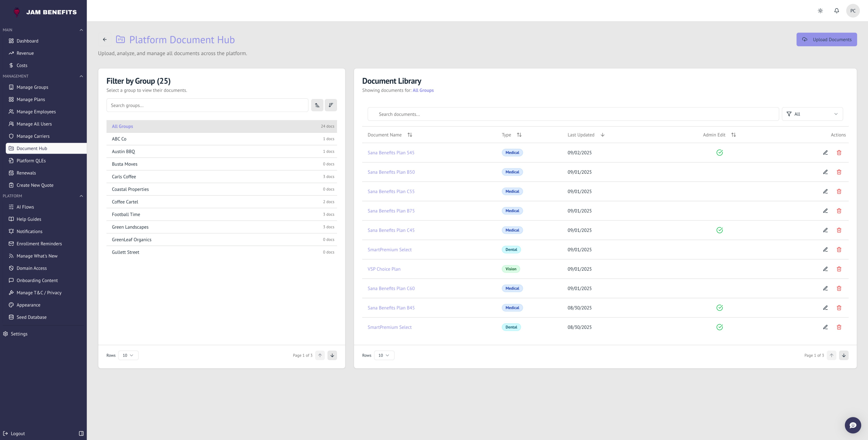
Task: Click the back arrow beside Platform Document Hub
Action: [x=105, y=40]
